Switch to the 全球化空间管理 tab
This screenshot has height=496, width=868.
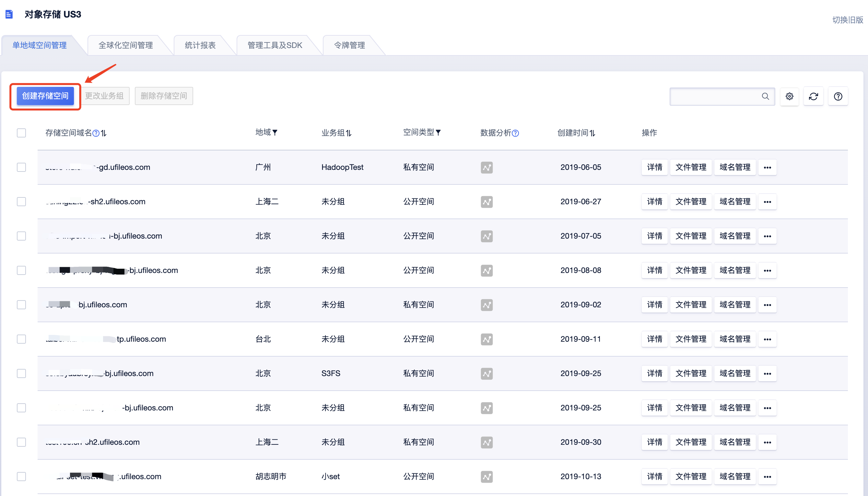point(126,45)
